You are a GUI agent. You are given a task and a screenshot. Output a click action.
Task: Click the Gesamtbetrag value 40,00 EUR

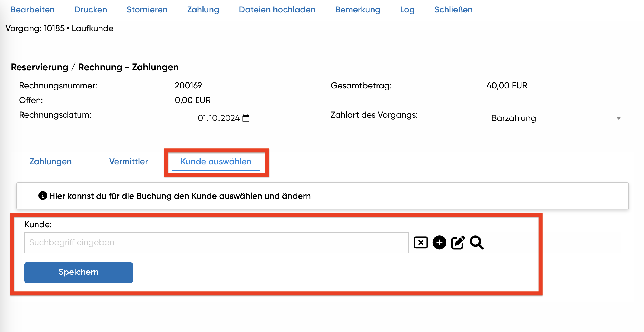click(x=507, y=86)
